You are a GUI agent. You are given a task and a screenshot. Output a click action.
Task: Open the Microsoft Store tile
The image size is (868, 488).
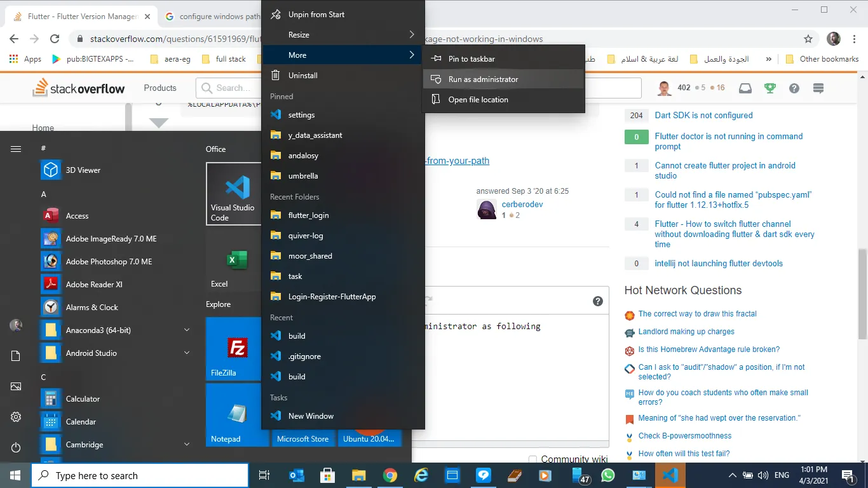tap(303, 437)
